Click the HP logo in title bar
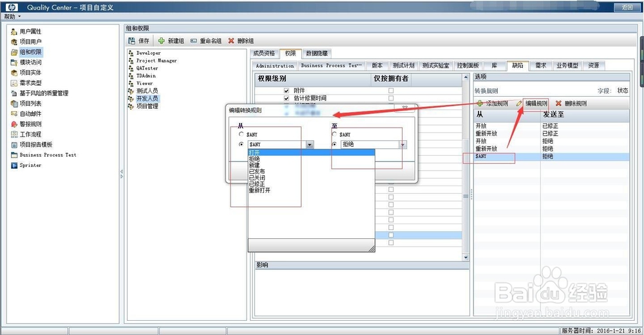The image size is (644, 335). 12,7
